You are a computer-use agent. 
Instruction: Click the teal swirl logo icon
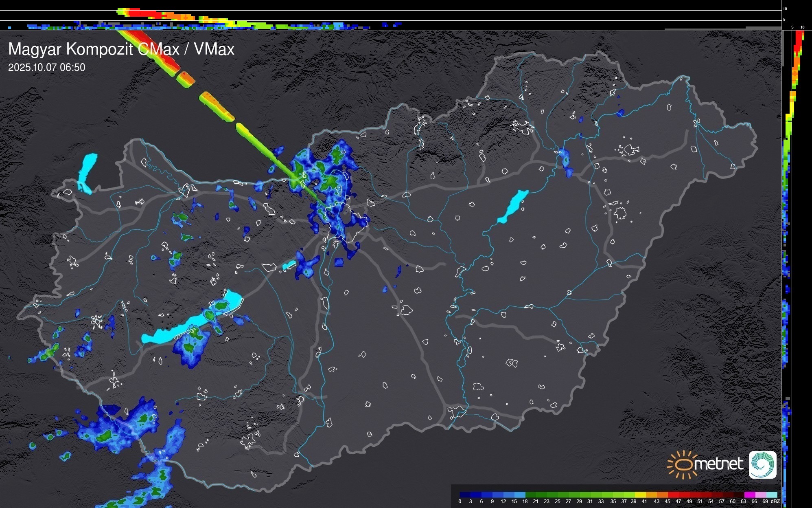[x=762, y=464]
